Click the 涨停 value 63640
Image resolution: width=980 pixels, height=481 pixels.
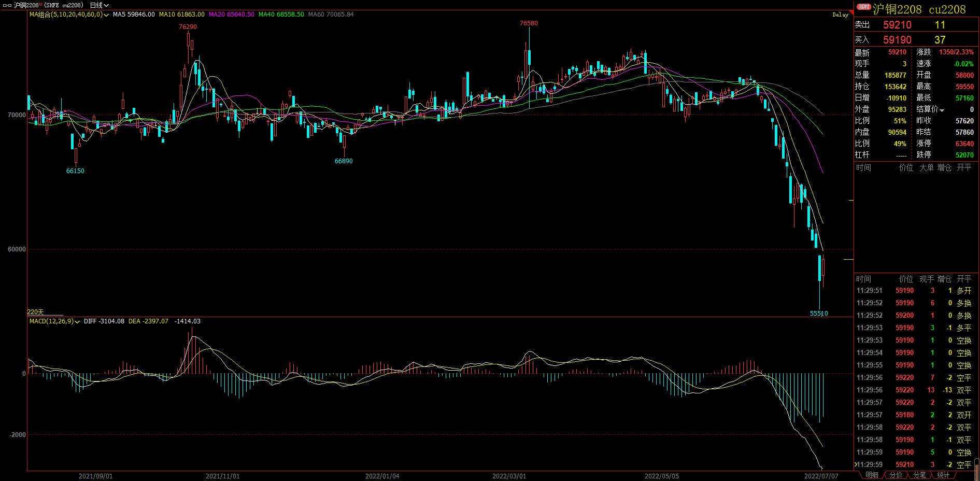pyautogui.click(x=965, y=144)
